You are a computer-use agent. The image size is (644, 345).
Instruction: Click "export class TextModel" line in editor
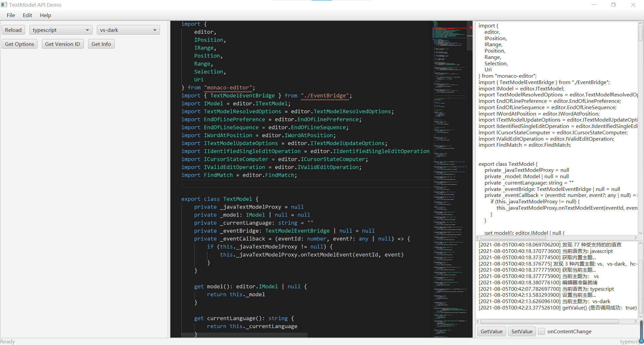click(x=220, y=199)
